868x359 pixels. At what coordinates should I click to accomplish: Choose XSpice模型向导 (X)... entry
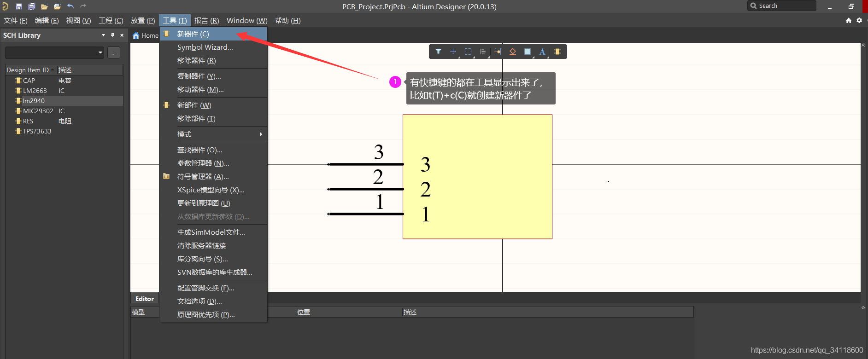click(213, 190)
